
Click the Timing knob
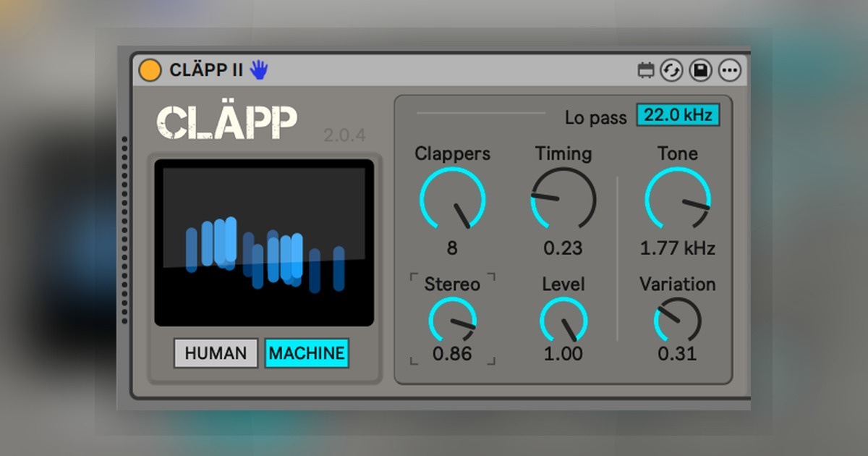563,199
